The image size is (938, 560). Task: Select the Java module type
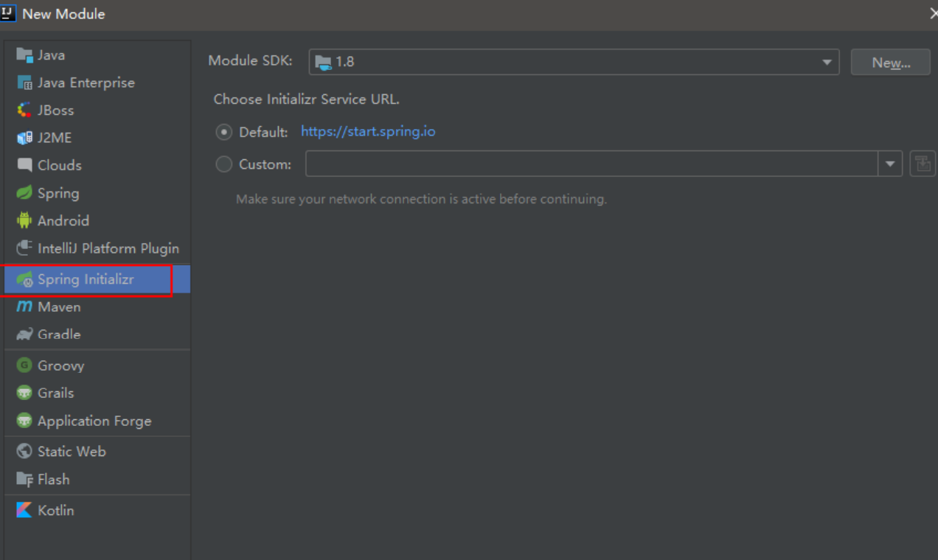coord(97,55)
